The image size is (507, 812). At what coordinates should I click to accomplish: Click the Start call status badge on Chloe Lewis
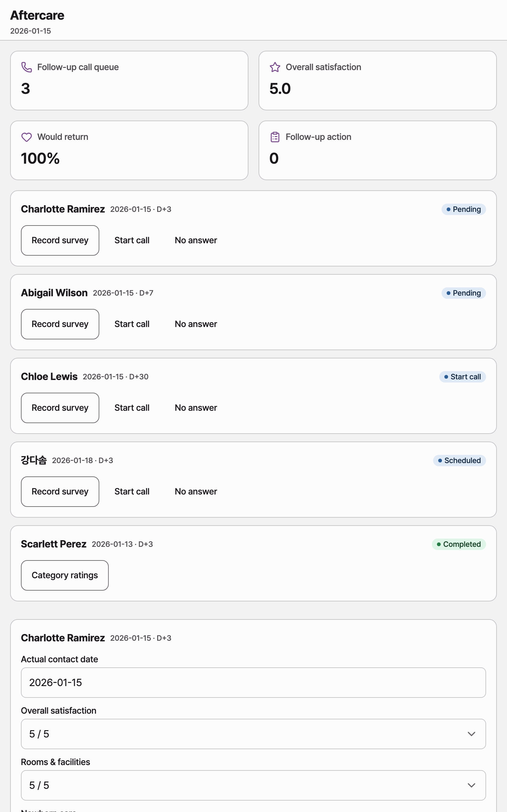coord(462,377)
